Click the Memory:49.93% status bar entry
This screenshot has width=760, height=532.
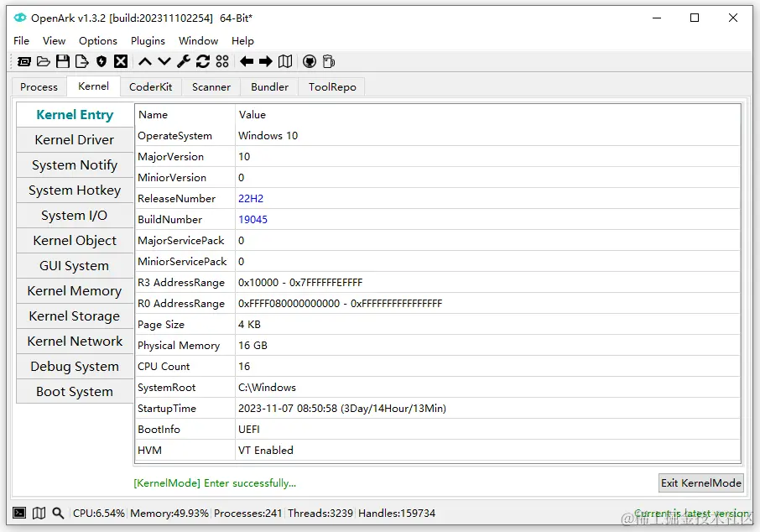click(x=169, y=513)
